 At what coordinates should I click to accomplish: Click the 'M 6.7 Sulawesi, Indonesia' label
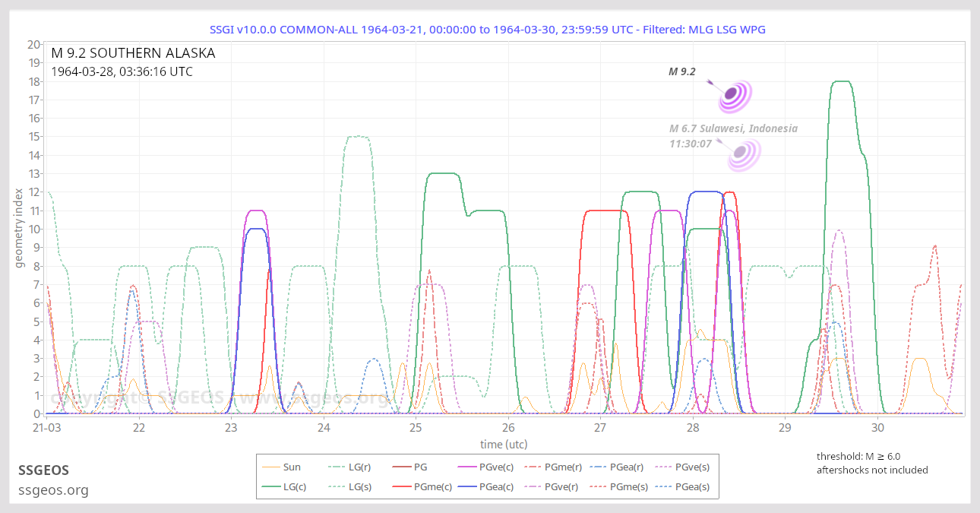pyautogui.click(x=733, y=128)
